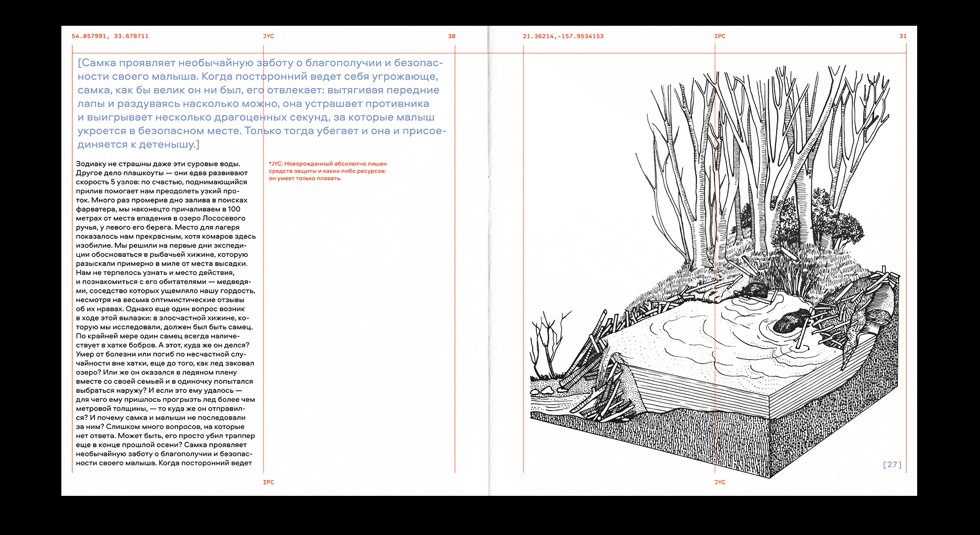Click page number 30

[451, 36]
